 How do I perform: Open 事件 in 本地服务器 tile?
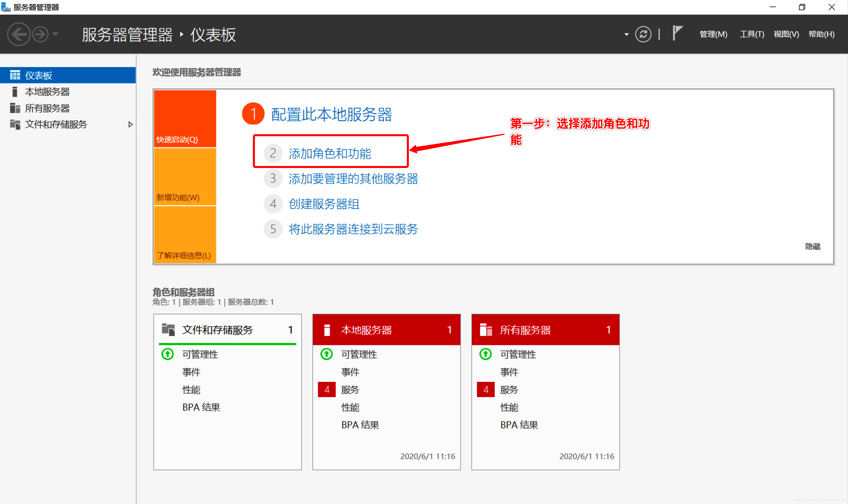coord(350,372)
